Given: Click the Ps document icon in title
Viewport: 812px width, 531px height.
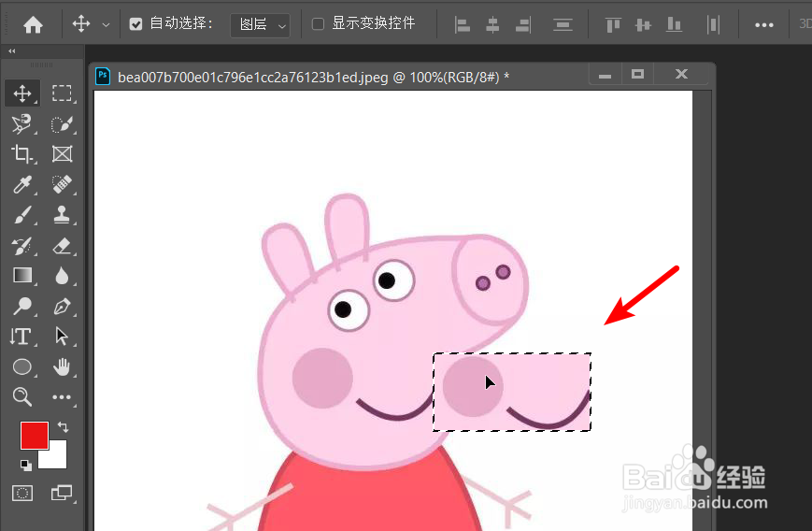Looking at the screenshot, I should point(103,77).
